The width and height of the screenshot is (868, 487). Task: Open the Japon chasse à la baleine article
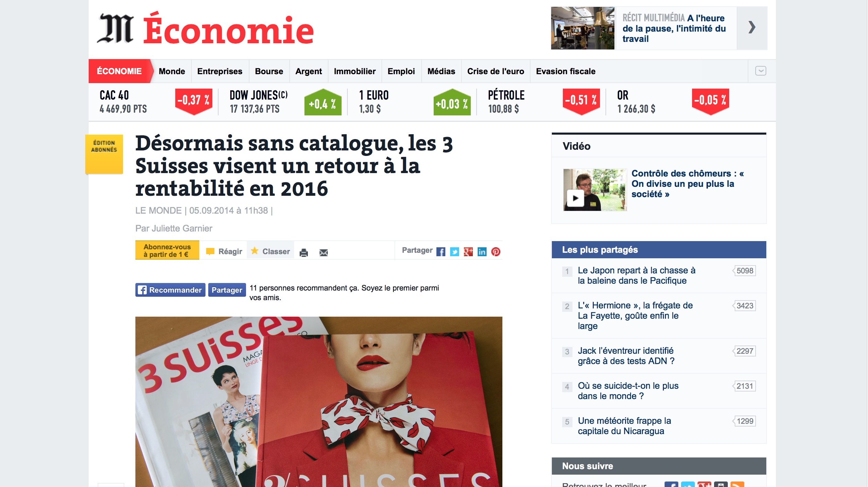pyautogui.click(x=636, y=275)
